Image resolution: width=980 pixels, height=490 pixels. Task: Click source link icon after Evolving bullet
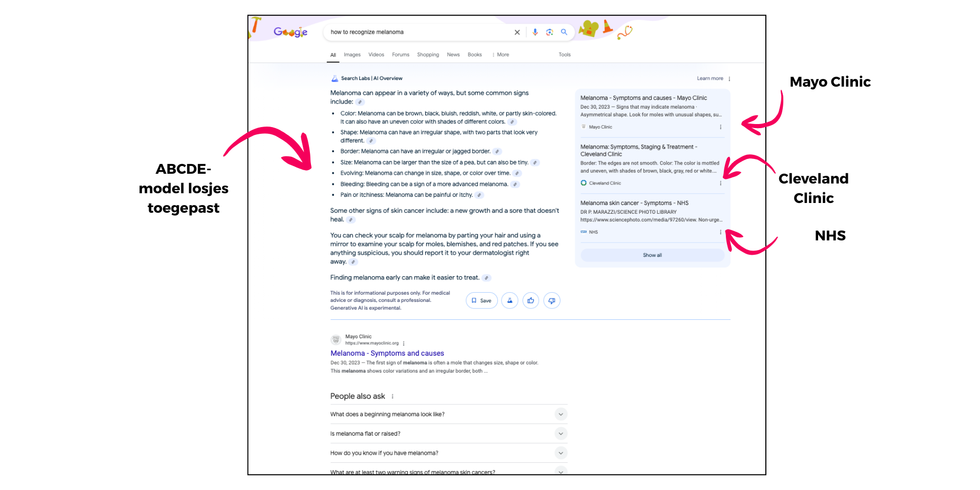[517, 174]
